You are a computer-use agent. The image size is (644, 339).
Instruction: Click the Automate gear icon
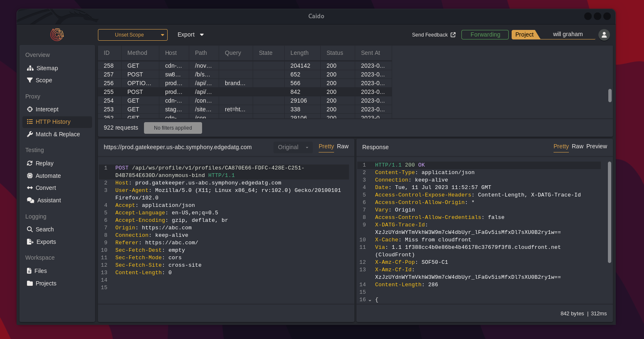30,176
